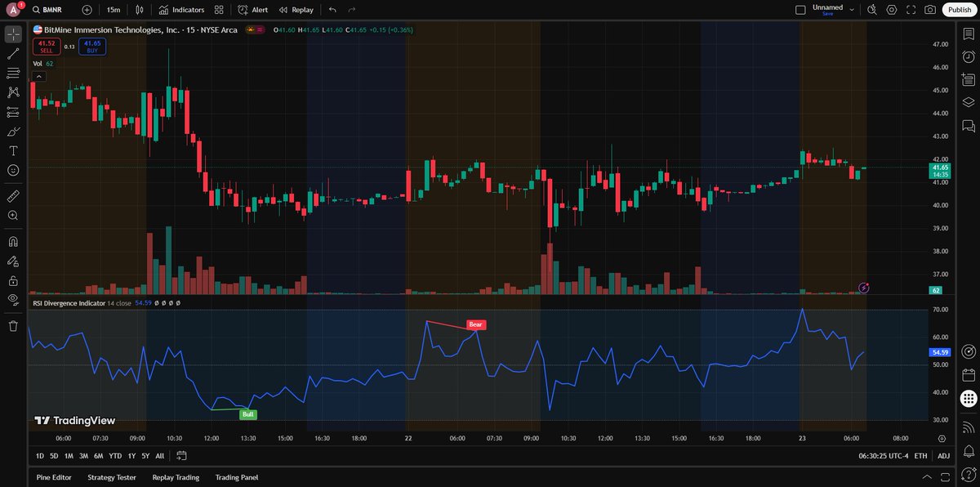Open the Pine Editor tab
Image resolution: width=980 pixels, height=487 pixels.
(54, 477)
